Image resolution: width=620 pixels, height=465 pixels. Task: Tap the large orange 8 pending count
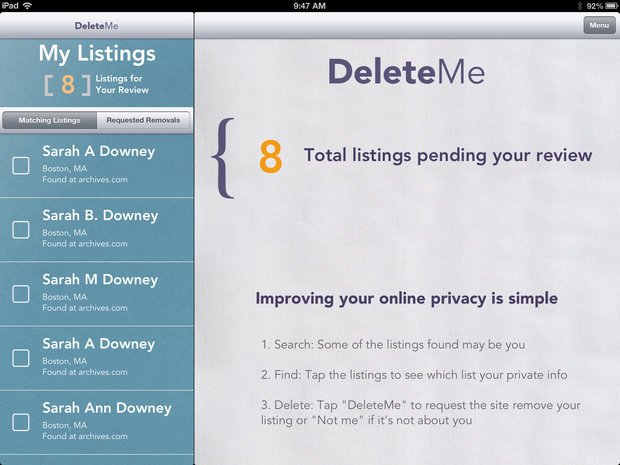tap(270, 157)
